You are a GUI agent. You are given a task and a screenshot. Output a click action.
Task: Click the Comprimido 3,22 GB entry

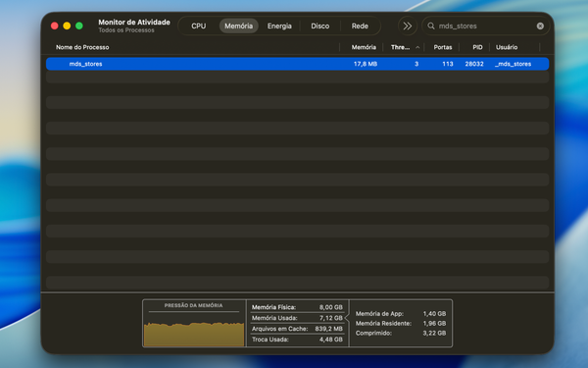tap(401, 333)
